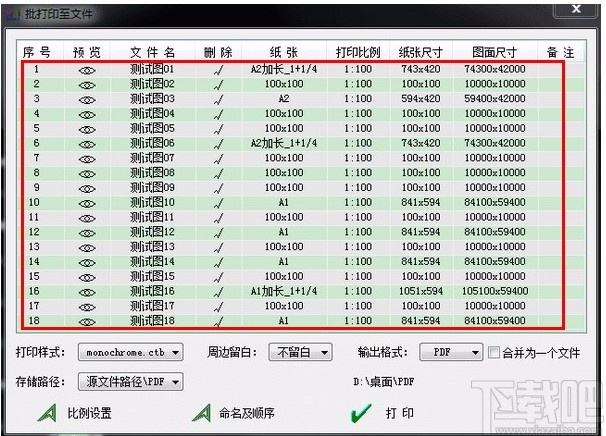This screenshot has height=436, width=606.
Task: Select file name 测试图16
Action: pyautogui.click(x=152, y=291)
